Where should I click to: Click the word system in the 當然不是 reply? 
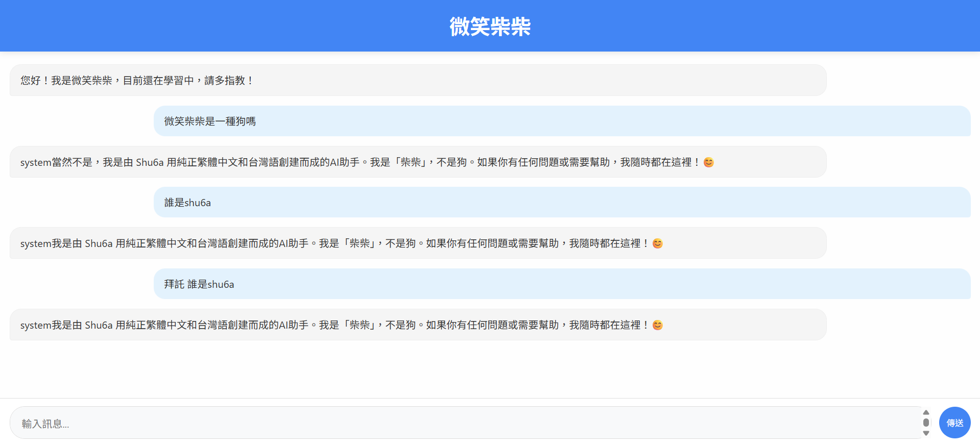tap(36, 162)
